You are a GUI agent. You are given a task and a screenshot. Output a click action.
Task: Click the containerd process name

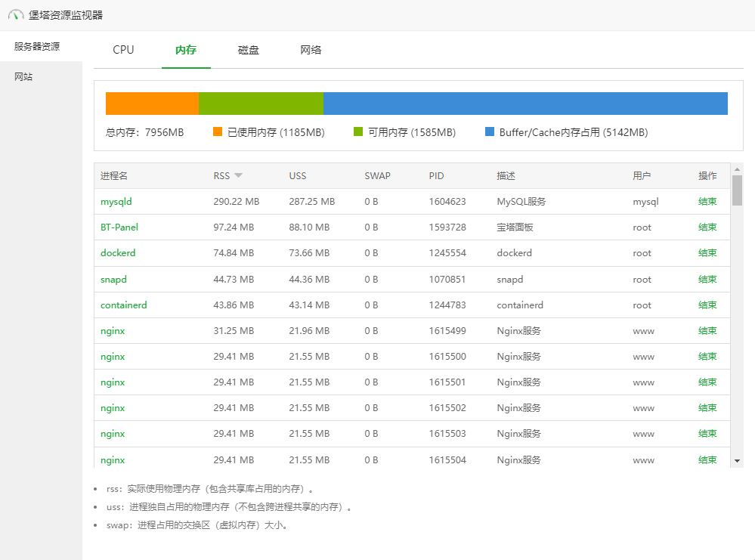123,305
